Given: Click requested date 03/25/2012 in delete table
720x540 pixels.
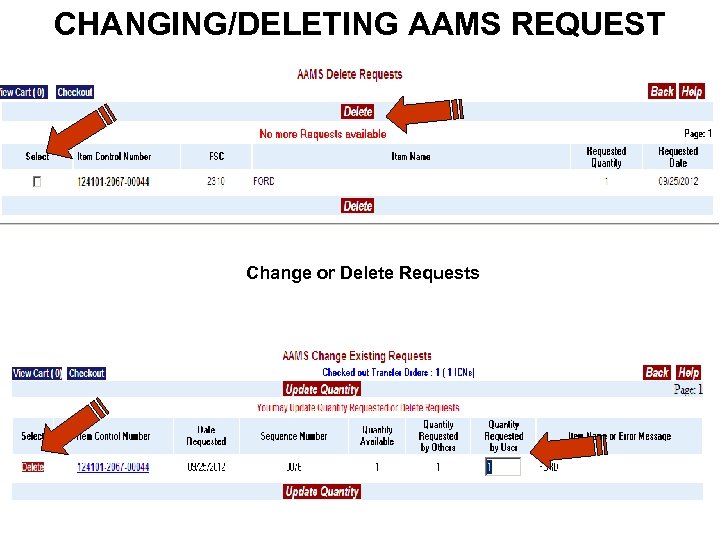Looking at the screenshot, I should coord(678,181).
